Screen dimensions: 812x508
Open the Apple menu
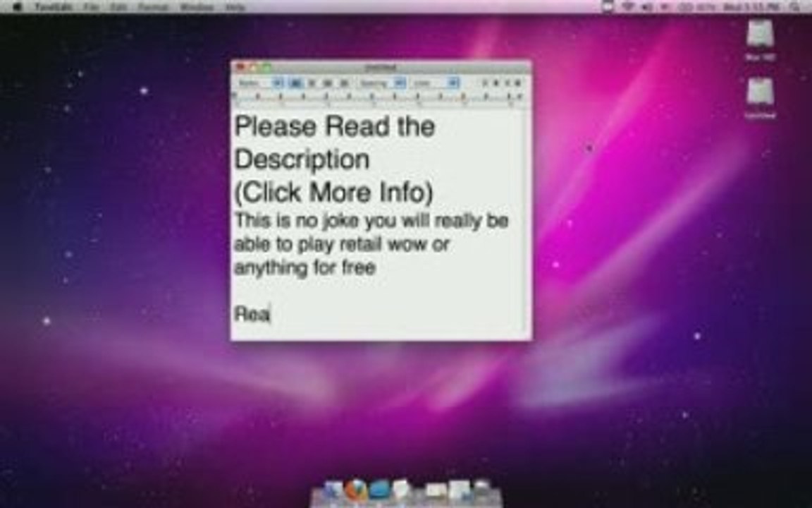[17, 7]
